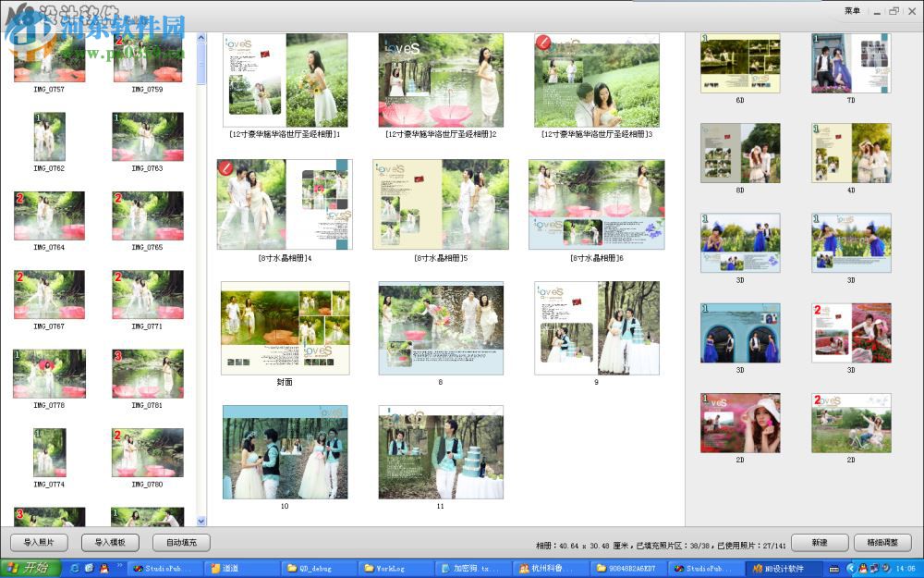Open album page thumbnail labeled 9
Image resolution: width=924 pixels, height=578 pixels.
click(x=597, y=328)
